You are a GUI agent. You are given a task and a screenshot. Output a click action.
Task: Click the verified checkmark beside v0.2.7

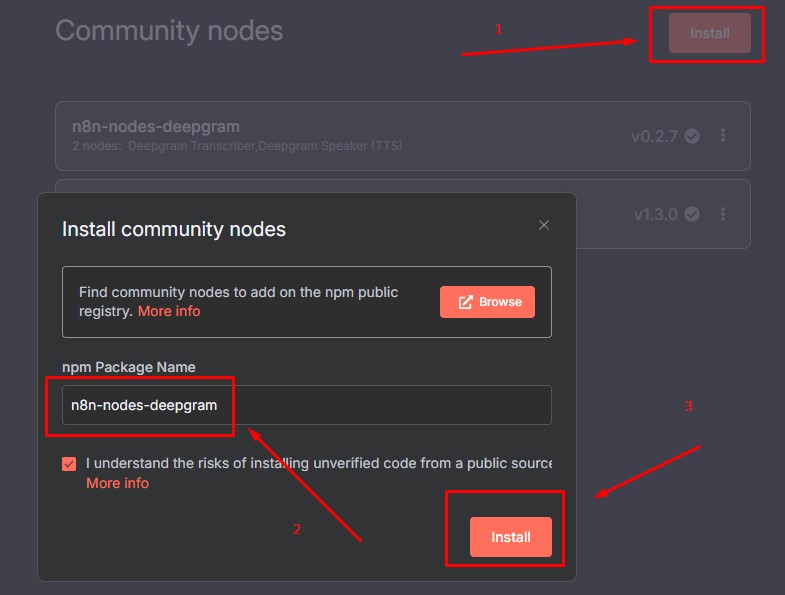click(692, 136)
